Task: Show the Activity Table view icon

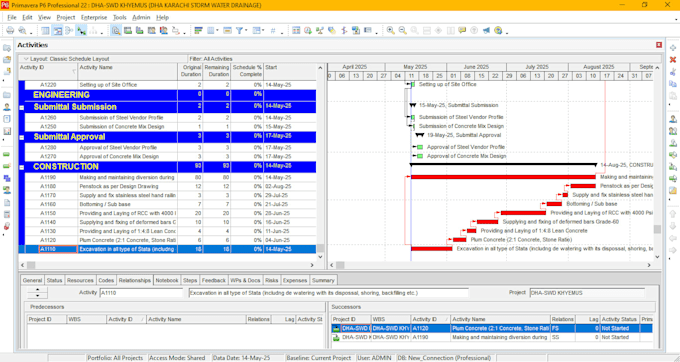Action: pos(45,30)
